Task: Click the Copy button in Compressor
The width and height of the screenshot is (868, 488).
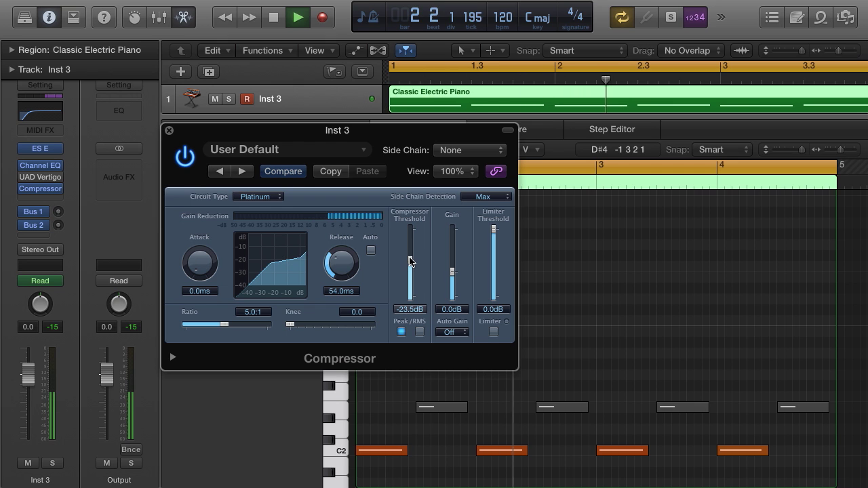Action: tap(330, 171)
